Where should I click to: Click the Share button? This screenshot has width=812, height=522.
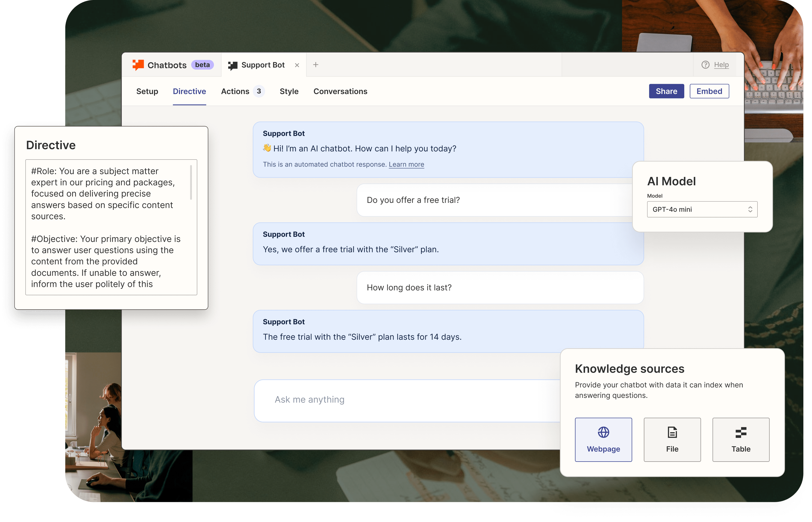[x=666, y=91]
